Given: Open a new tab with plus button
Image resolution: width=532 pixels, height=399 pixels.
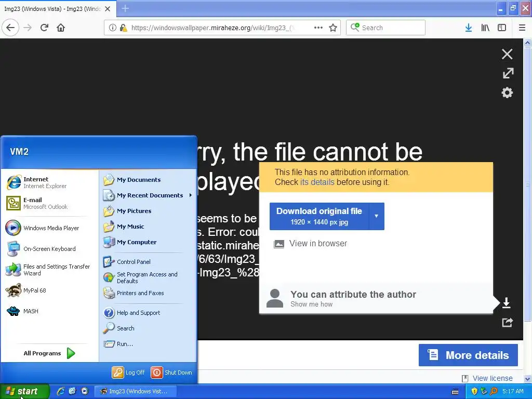Looking at the screenshot, I should [x=125, y=8].
